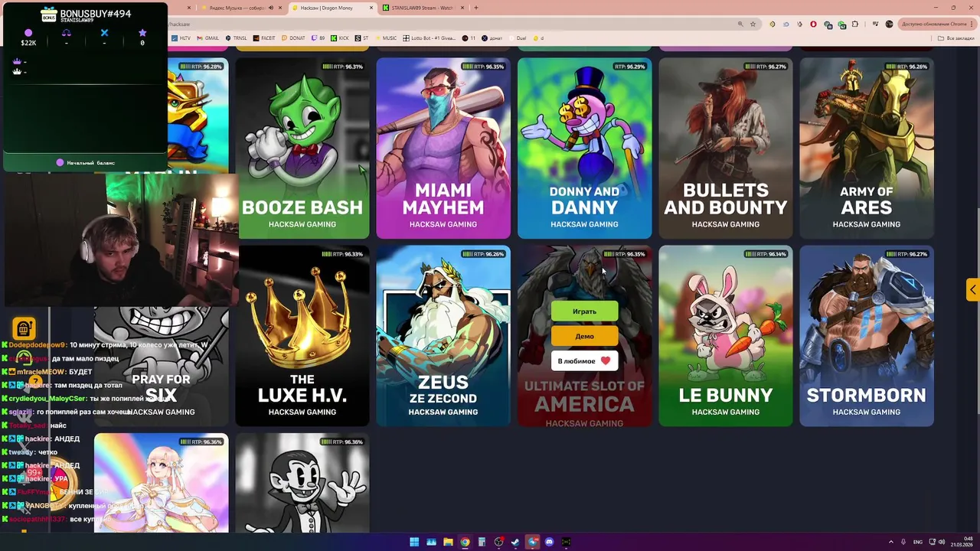
Task: Open a new browser tab with plus
Action: (x=476, y=8)
